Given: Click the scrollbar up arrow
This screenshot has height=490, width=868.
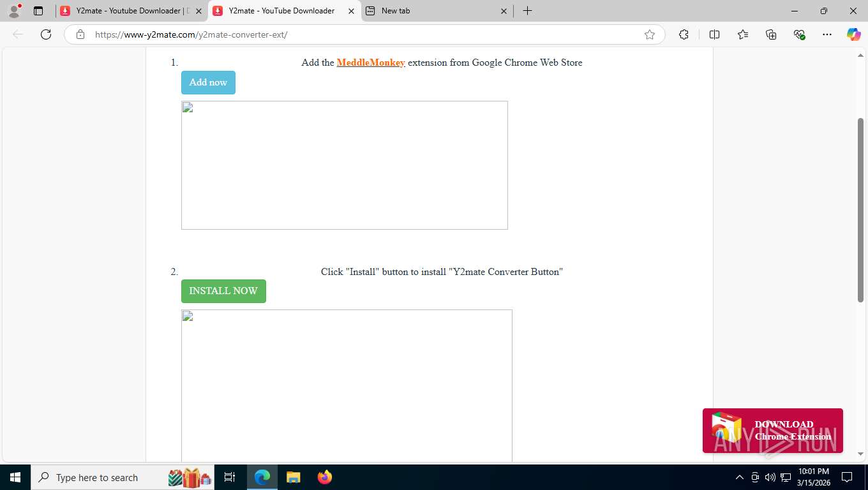Looking at the screenshot, I should click(860, 56).
